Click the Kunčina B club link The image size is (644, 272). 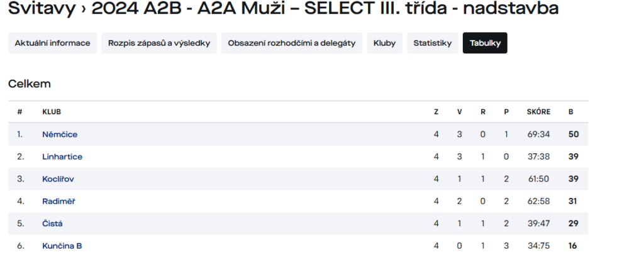point(62,246)
